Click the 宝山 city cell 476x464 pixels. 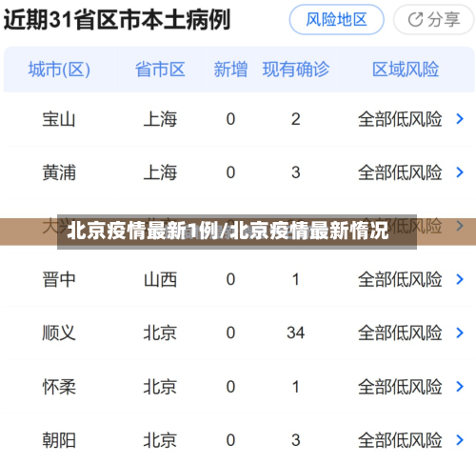point(59,119)
